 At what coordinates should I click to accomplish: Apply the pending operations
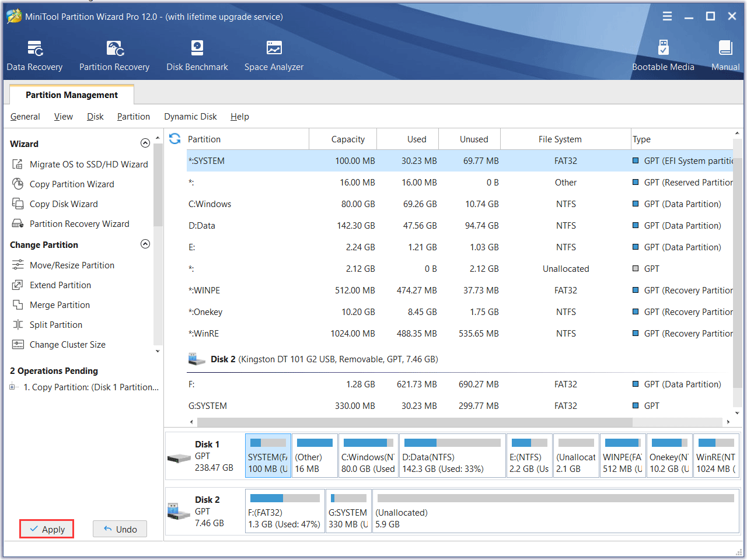pos(47,529)
